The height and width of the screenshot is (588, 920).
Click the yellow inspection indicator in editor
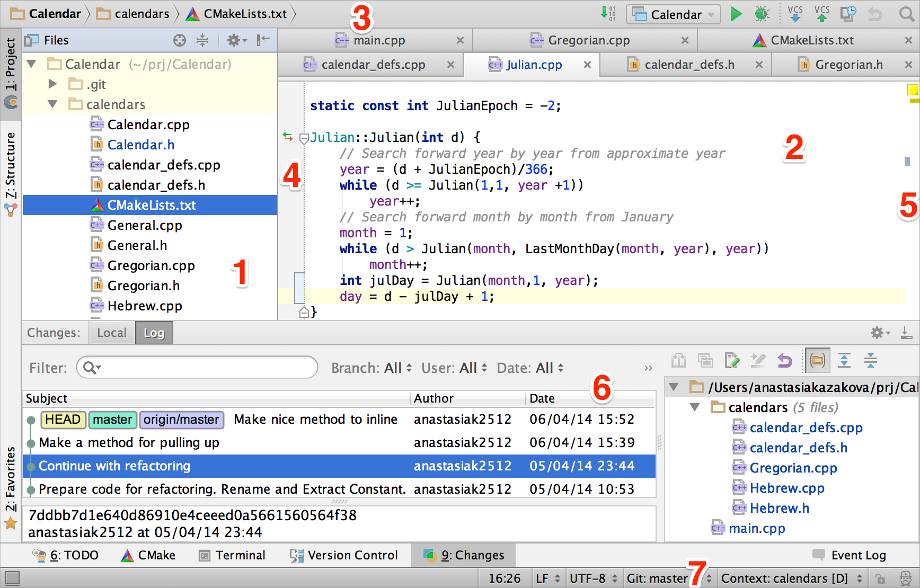(912, 90)
